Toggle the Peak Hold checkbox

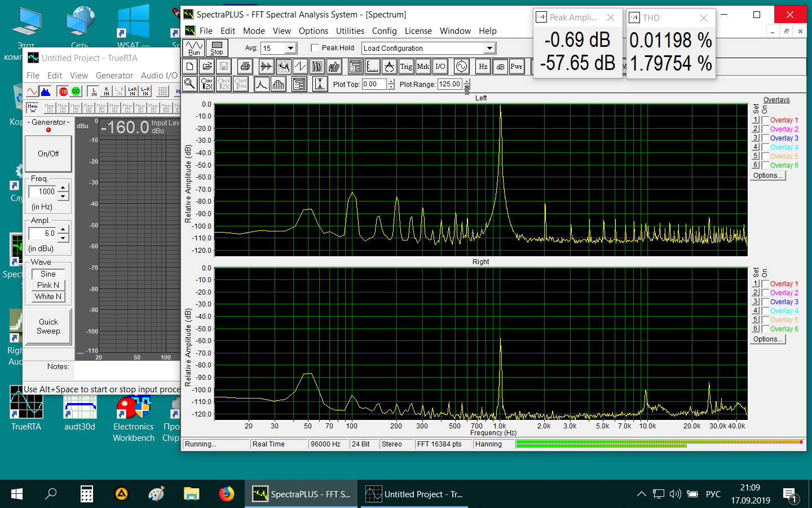315,48
